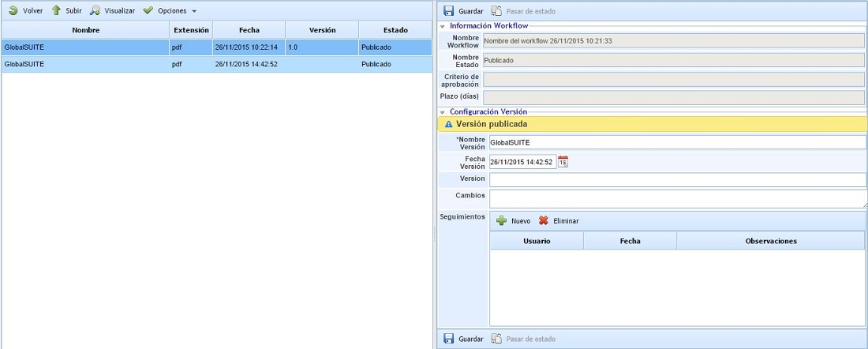Collapse the Información Workflow section

pyautogui.click(x=443, y=26)
